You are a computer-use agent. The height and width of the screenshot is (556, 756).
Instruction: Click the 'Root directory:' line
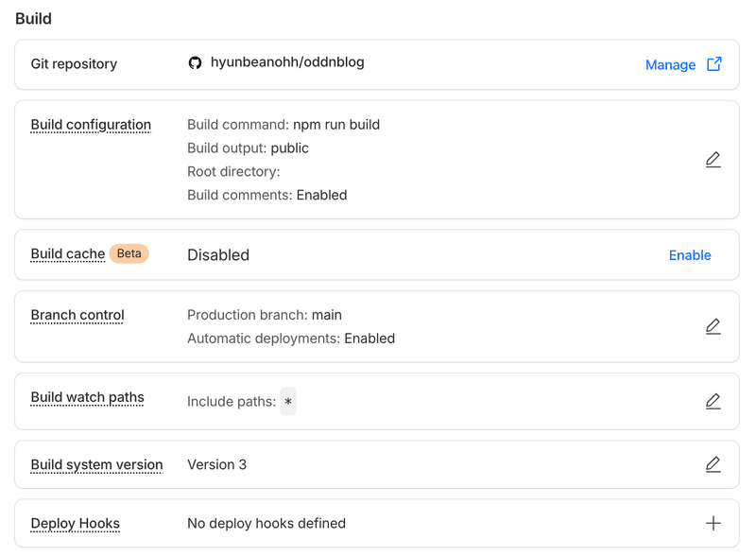point(233,172)
